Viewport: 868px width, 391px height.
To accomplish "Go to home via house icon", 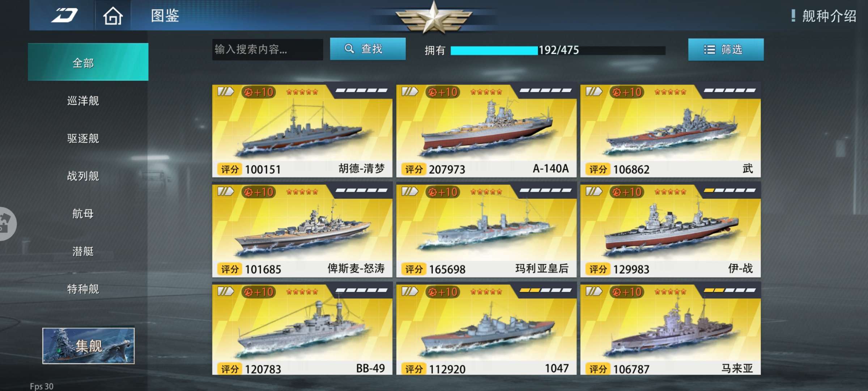I will 113,16.
